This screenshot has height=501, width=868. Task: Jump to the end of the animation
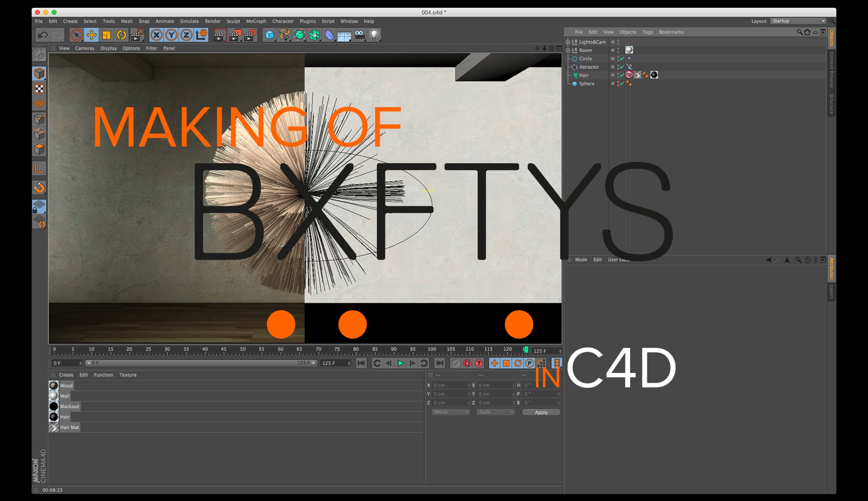[x=439, y=363]
